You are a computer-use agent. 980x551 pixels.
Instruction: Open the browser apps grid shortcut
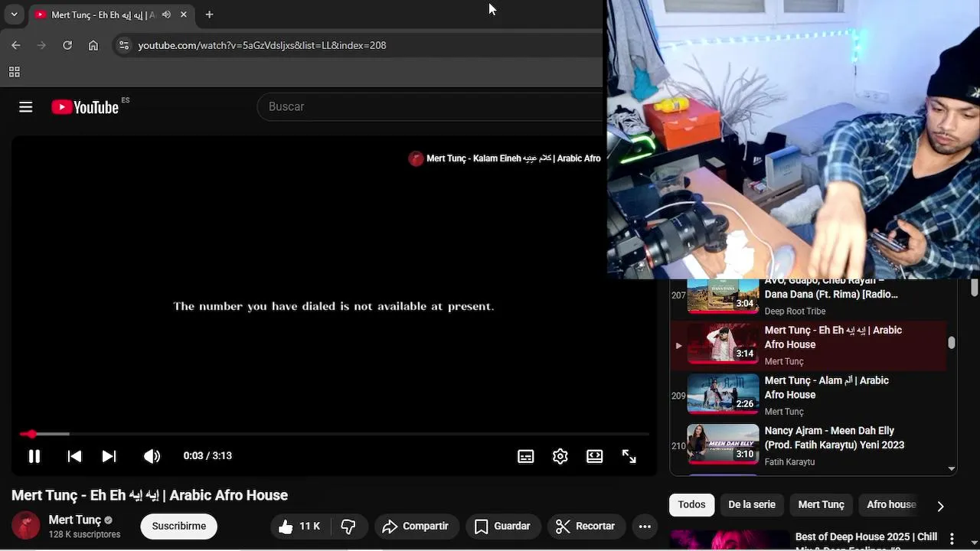(14, 72)
